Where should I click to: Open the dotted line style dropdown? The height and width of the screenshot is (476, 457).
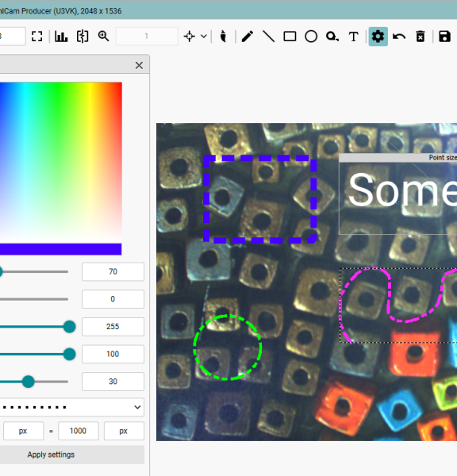pyautogui.click(x=72, y=407)
